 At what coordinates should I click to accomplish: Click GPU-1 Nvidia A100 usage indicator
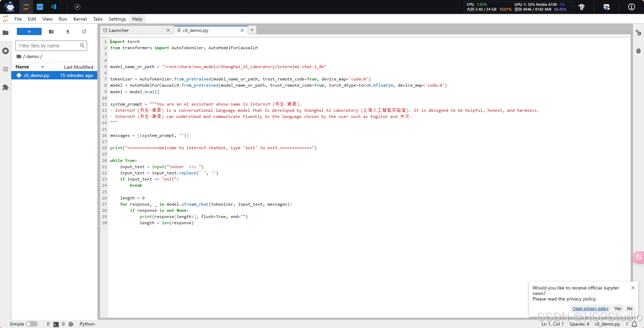[x=540, y=7]
